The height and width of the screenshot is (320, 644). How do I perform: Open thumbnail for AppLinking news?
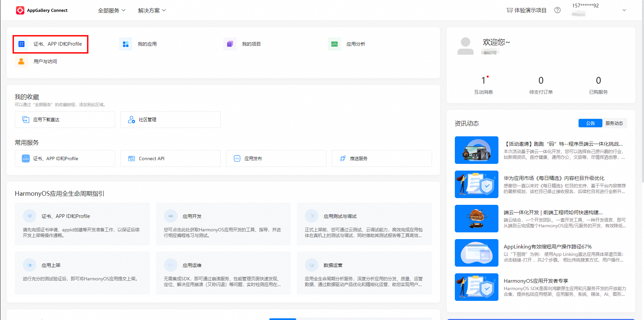pos(477,253)
